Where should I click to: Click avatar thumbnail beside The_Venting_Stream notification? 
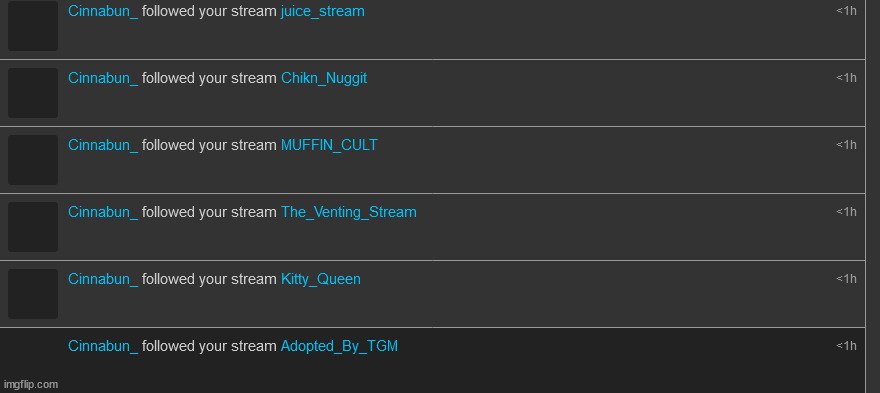click(x=33, y=227)
